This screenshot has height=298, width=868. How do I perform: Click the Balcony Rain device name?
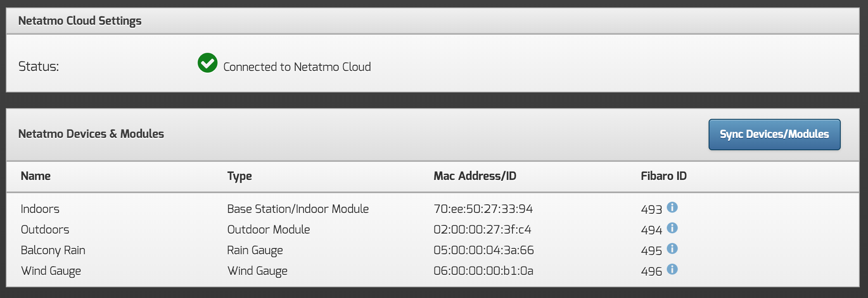coord(53,250)
